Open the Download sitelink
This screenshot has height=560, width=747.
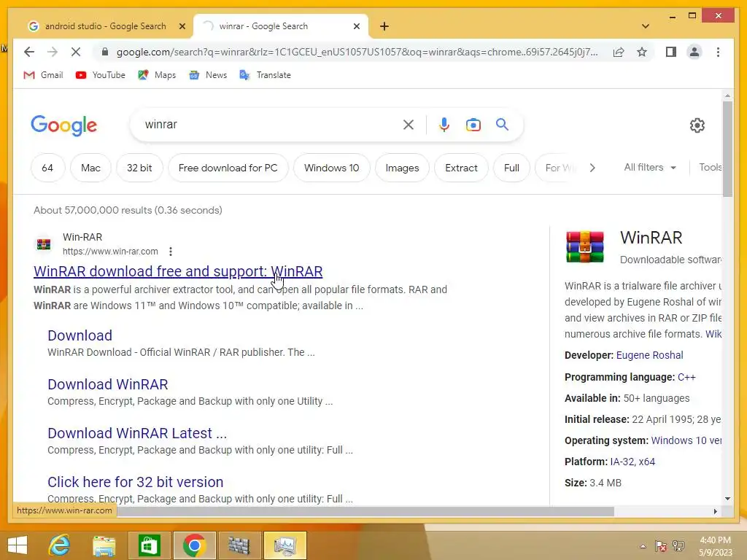pyautogui.click(x=80, y=335)
